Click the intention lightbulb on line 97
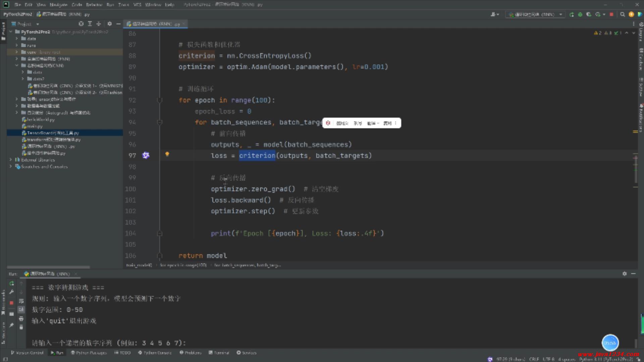This screenshot has width=644, height=362. pos(167,154)
